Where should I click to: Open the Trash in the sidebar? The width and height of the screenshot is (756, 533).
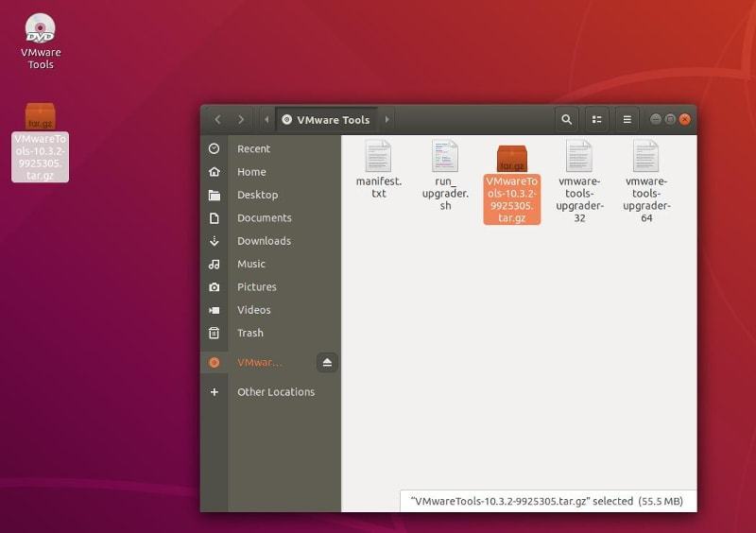click(250, 333)
